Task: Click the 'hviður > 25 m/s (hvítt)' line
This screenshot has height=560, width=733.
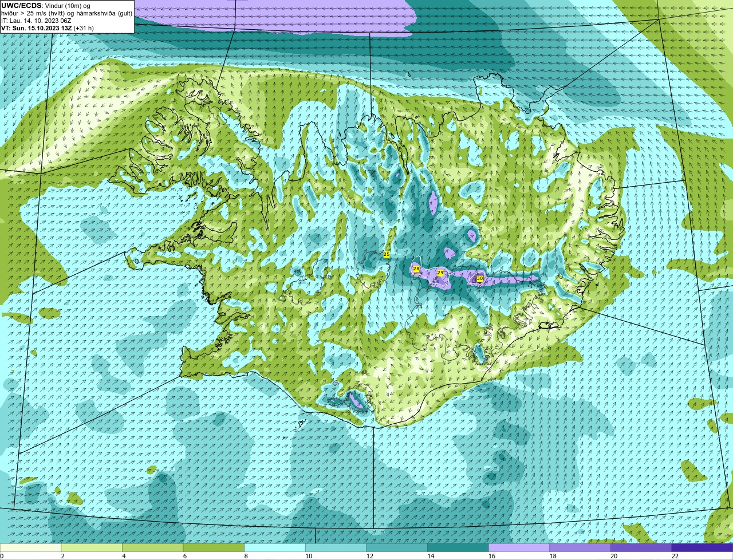Action: coord(67,13)
